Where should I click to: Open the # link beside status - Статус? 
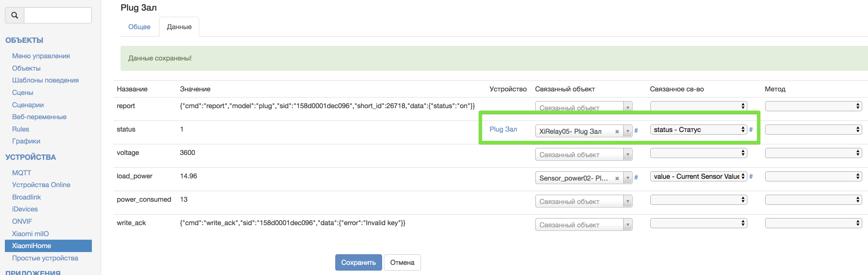point(751,130)
